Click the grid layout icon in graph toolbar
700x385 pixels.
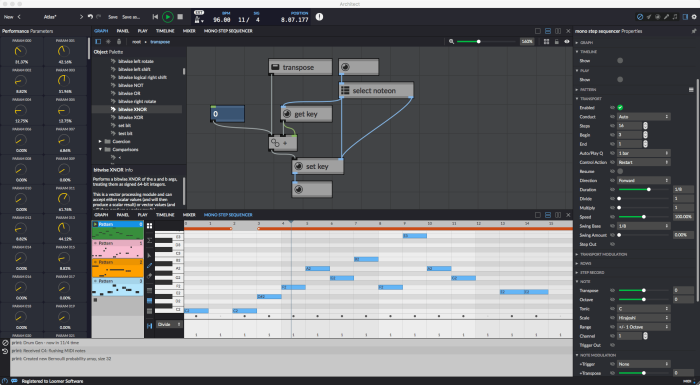pyautogui.click(x=546, y=42)
